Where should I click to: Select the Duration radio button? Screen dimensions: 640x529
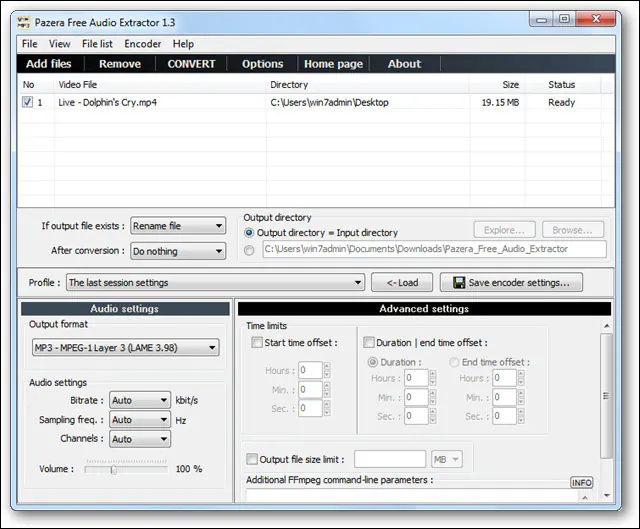(372, 362)
